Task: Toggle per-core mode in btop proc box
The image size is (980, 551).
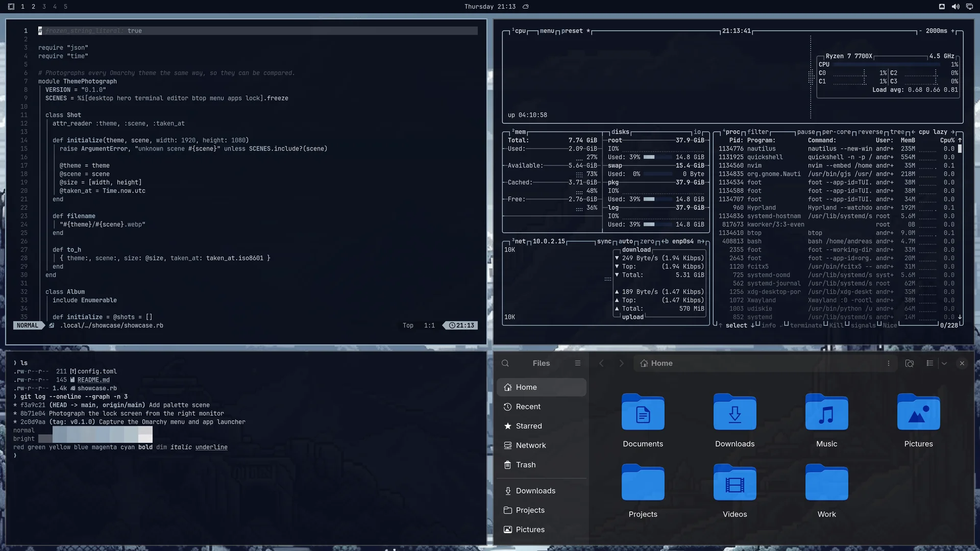Action: (x=836, y=132)
